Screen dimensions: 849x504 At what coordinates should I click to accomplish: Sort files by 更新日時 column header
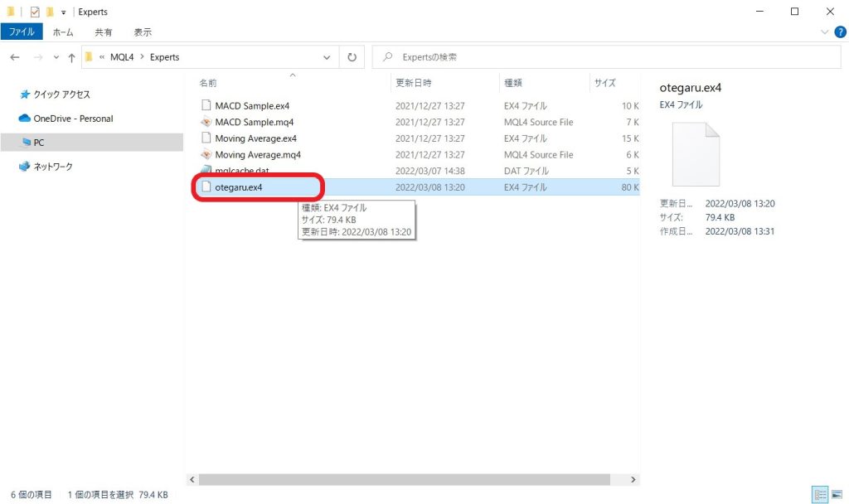click(413, 83)
